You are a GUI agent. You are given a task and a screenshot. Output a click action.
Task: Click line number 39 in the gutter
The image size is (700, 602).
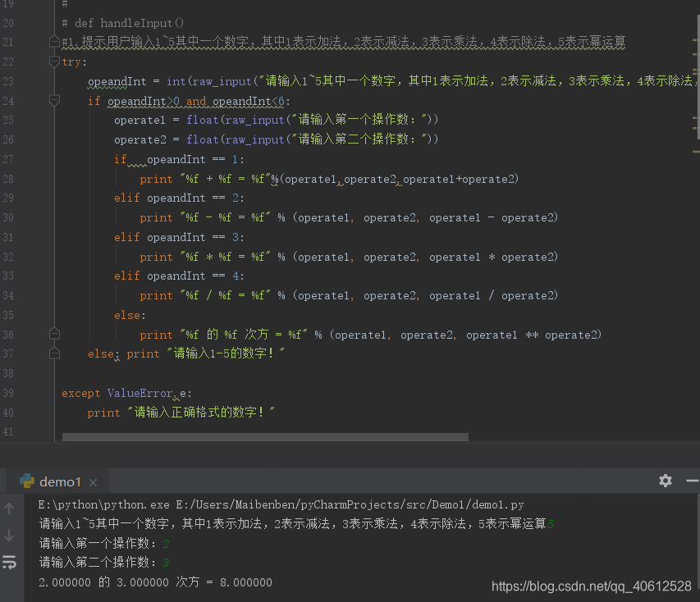coord(8,393)
